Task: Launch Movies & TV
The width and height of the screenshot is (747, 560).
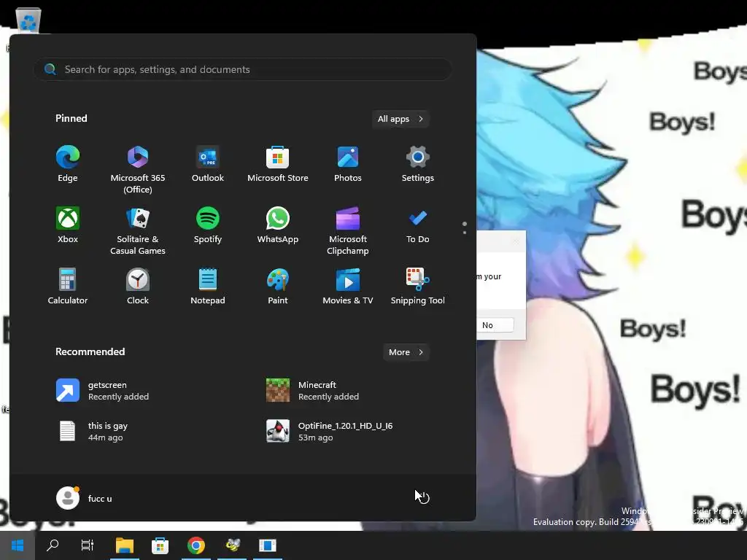Action: 348,286
